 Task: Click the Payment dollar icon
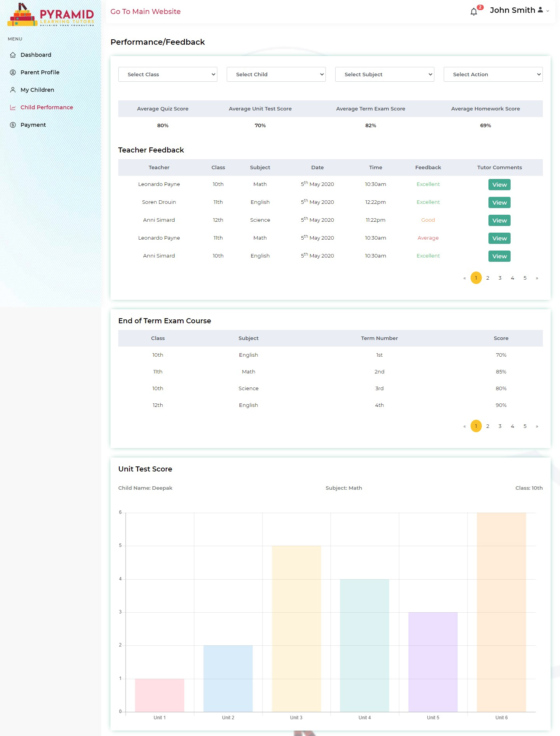13,125
